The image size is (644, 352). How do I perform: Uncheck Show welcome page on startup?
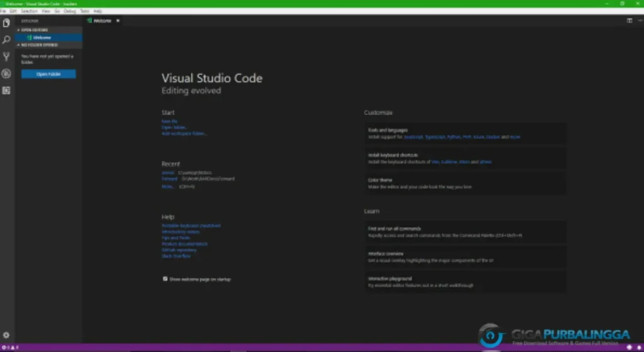click(165, 279)
